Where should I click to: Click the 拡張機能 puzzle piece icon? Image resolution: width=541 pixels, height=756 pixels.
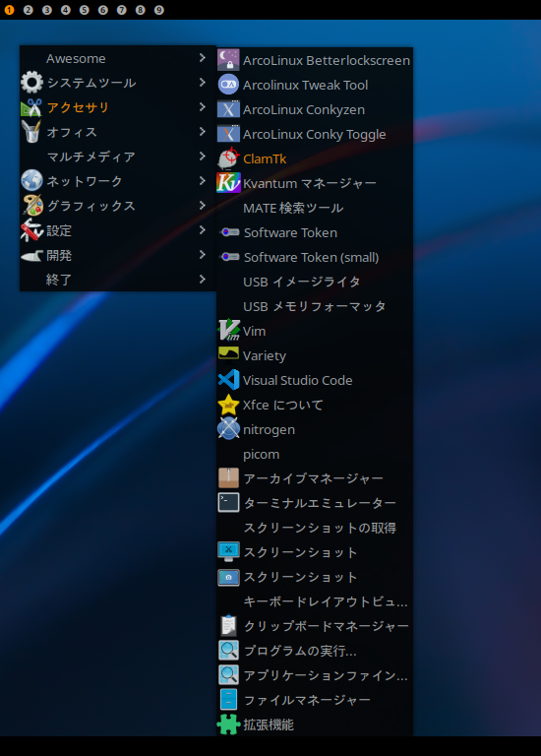tap(228, 724)
